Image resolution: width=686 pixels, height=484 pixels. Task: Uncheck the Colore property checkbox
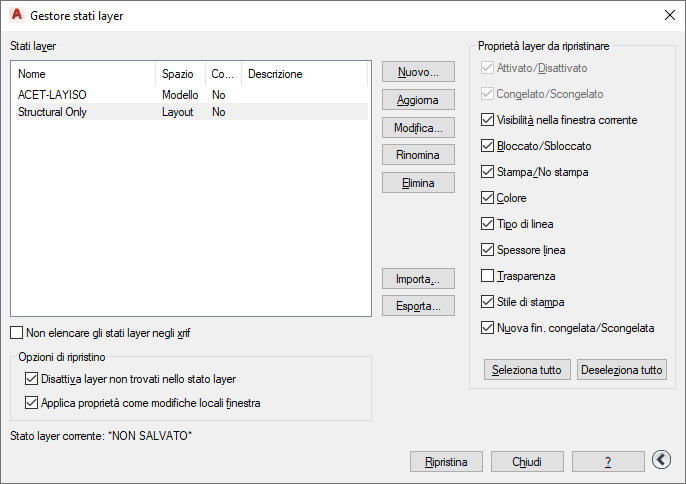tap(487, 198)
